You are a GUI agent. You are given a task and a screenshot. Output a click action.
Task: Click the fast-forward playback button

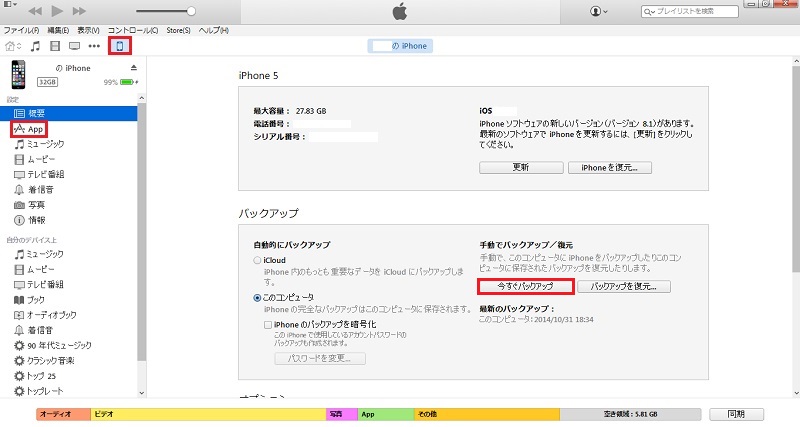click(x=79, y=11)
